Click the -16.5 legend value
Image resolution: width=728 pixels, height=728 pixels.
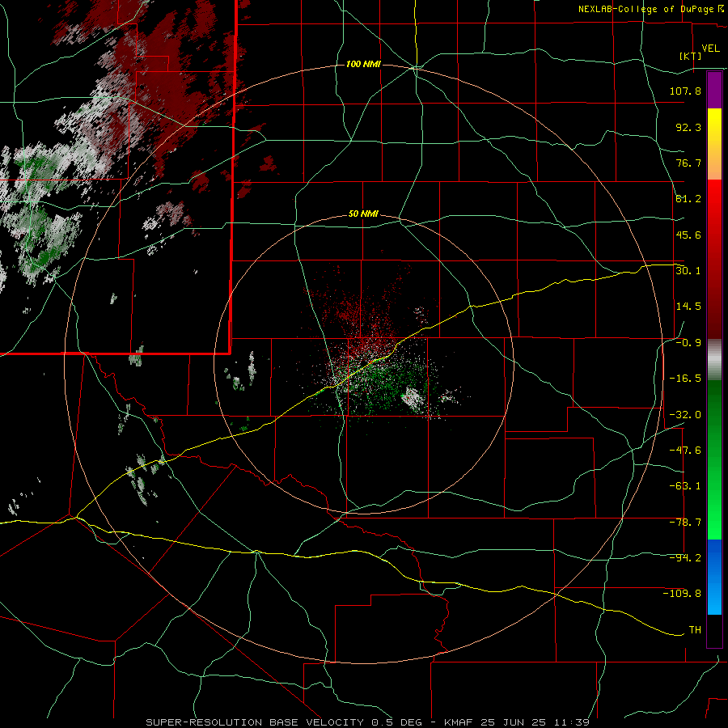685,379
